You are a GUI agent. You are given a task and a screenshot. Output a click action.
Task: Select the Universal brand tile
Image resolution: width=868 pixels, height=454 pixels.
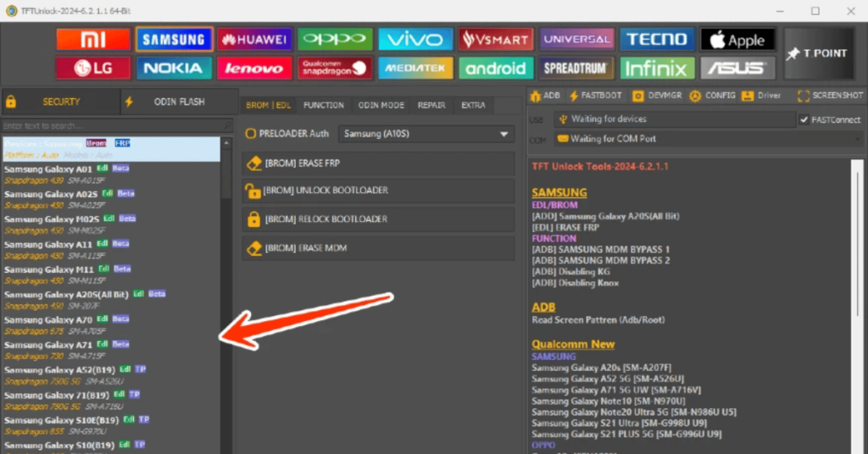pos(576,39)
